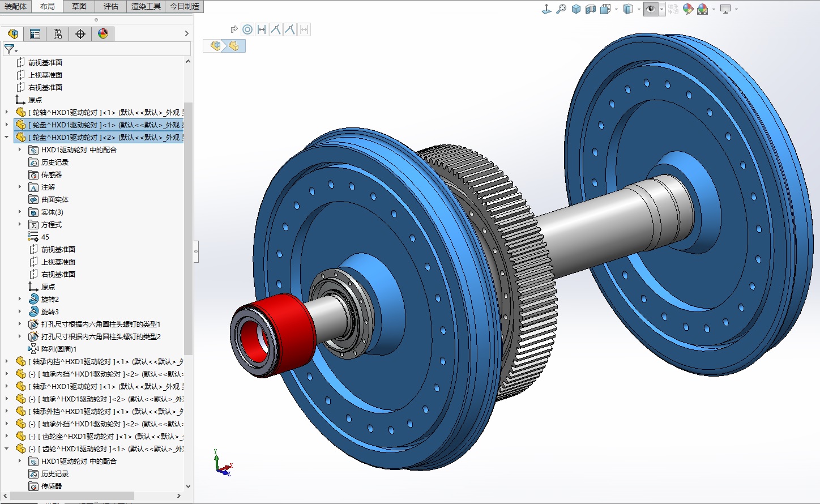Select the 阵列(圆周)1 pattern feature
This screenshot has width=820, height=504.
pyautogui.click(x=59, y=349)
